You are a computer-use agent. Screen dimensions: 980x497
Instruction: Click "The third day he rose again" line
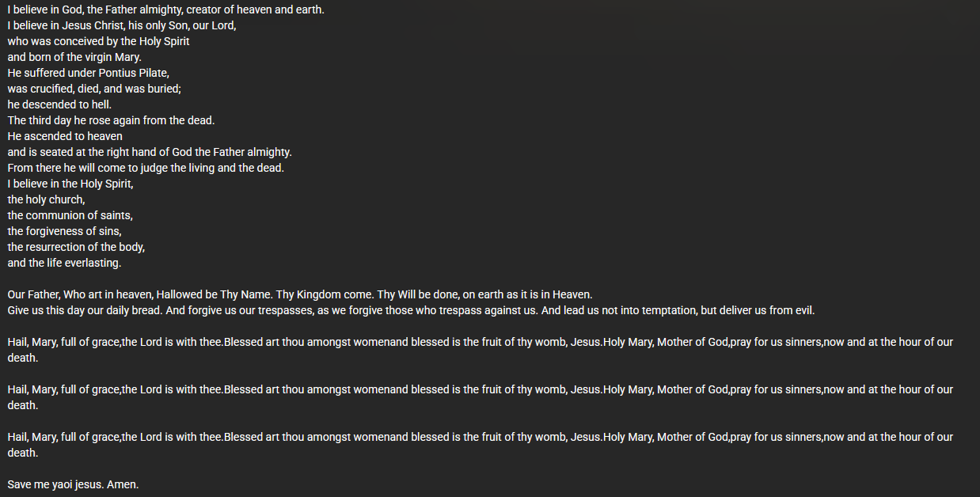pos(112,120)
